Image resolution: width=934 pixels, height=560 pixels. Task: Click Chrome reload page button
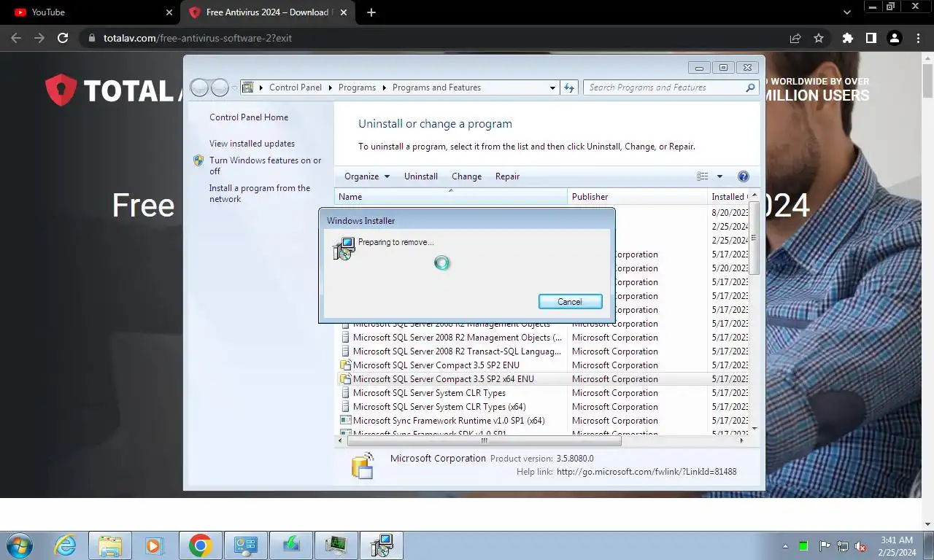click(x=63, y=38)
